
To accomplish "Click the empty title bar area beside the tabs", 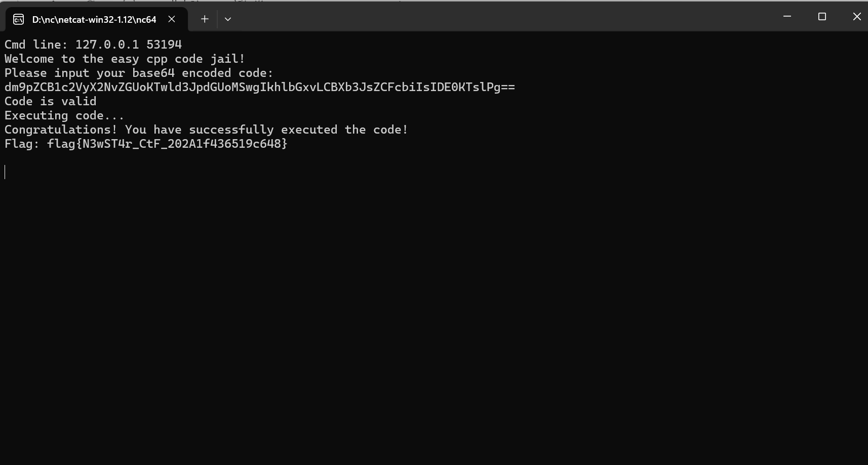I will 501,18.
